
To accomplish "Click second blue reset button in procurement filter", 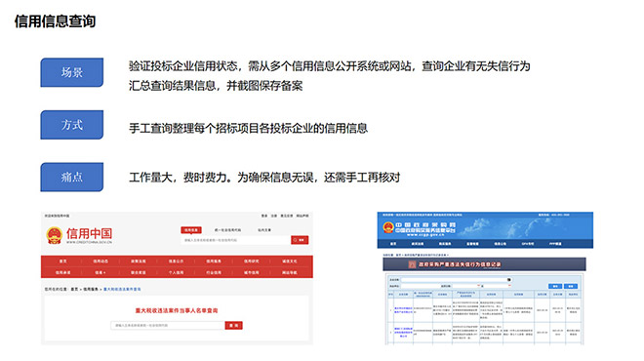I will pos(571,286).
